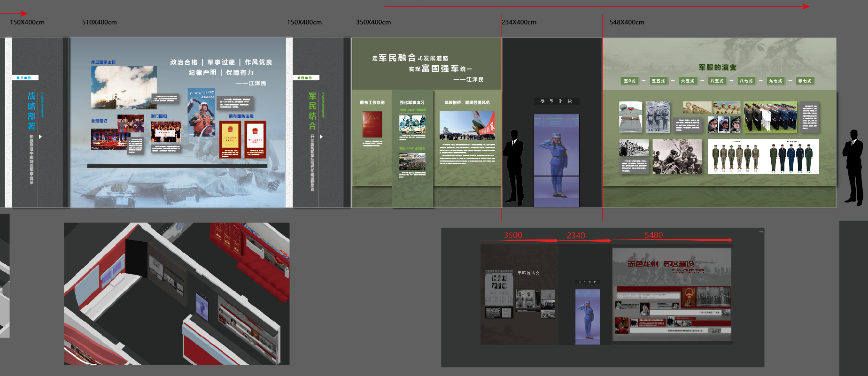Screen dimensions: 868x376
Task: Click the long dark bar beneath the blue panel photos
Action: tap(177, 166)
